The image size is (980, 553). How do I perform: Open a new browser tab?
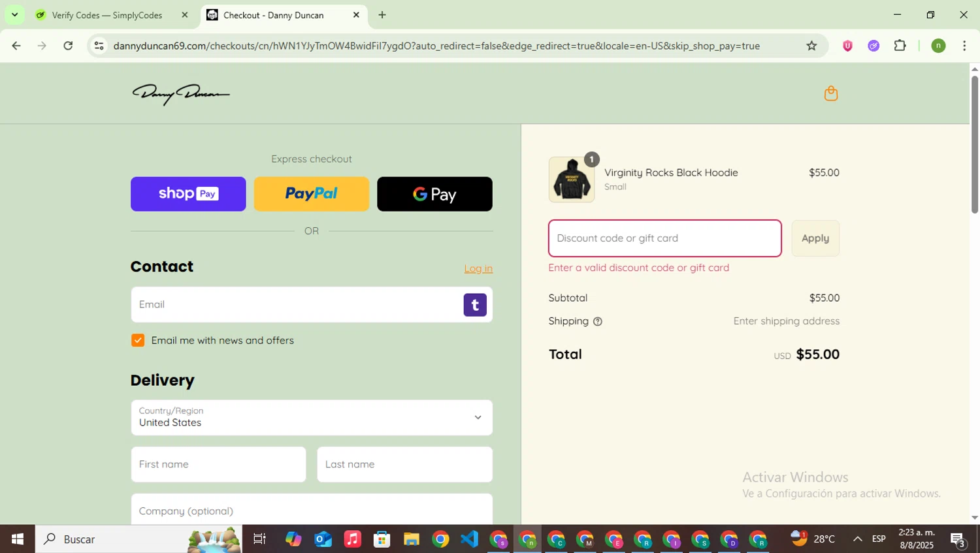pyautogui.click(x=382, y=15)
